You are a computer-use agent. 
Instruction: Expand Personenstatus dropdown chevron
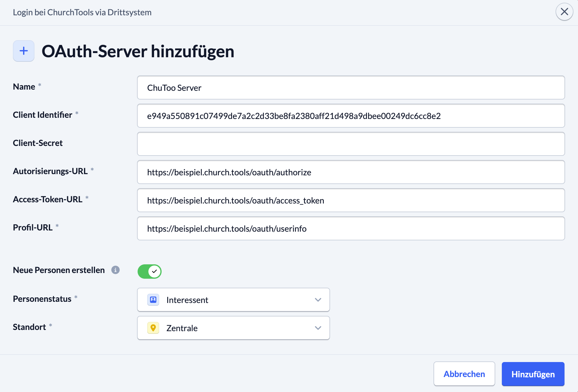318,300
